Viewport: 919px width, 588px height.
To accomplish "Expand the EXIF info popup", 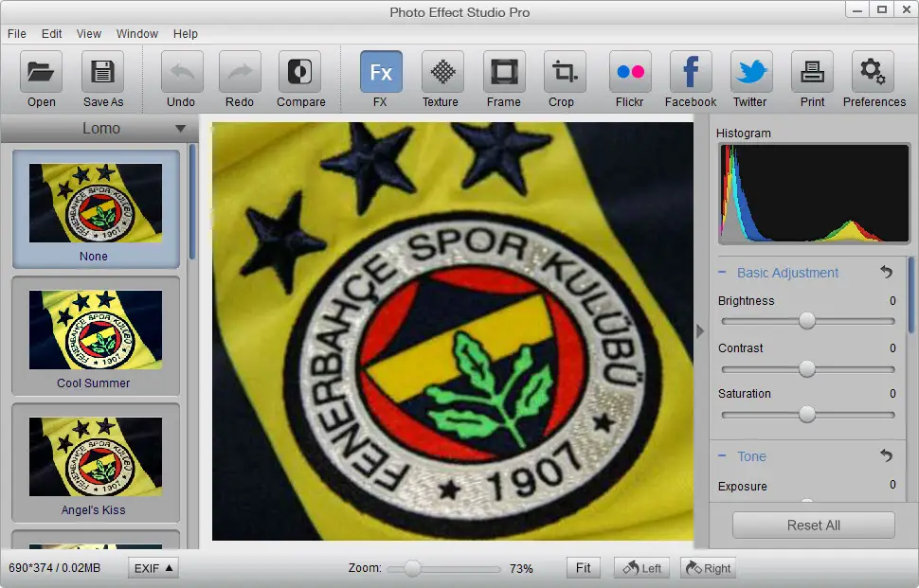I will coord(153,568).
